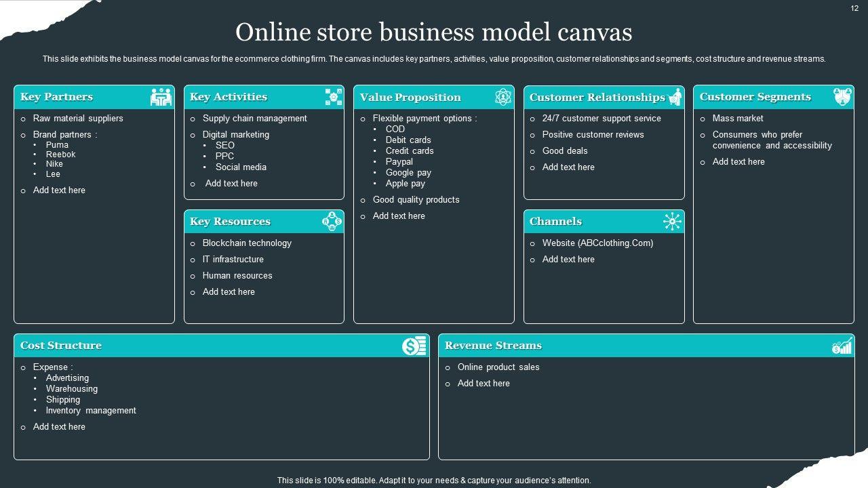The height and width of the screenshot is (488, 868).
Task: Select the Customer Relationships icon
Action: (675, 97)
